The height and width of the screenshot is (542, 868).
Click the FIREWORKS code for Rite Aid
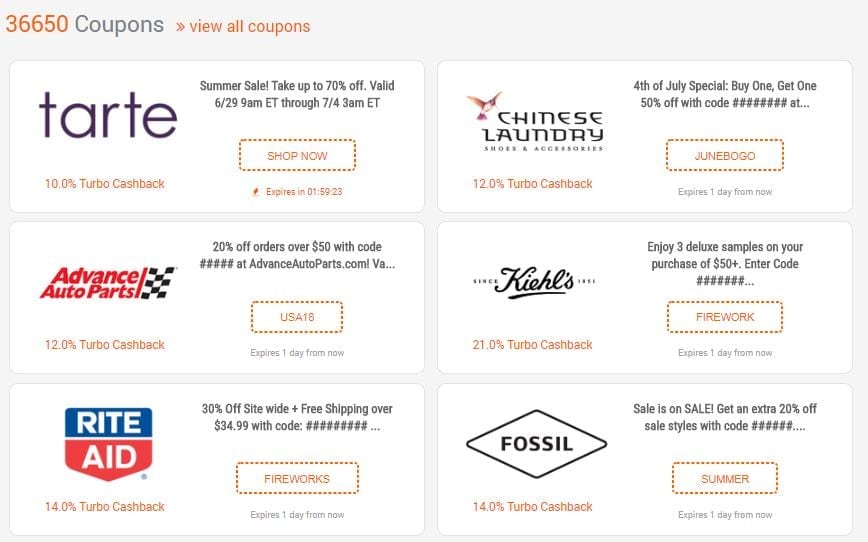(297, 478)
